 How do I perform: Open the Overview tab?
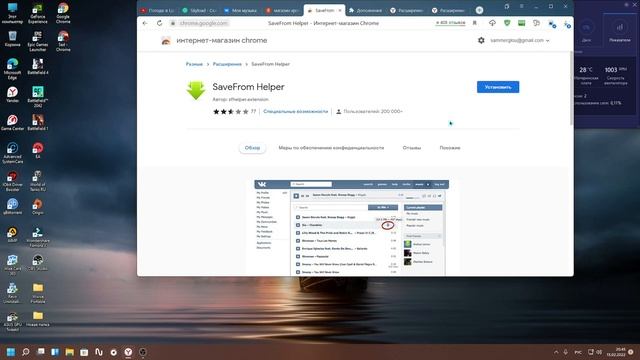tap(252, 148)
